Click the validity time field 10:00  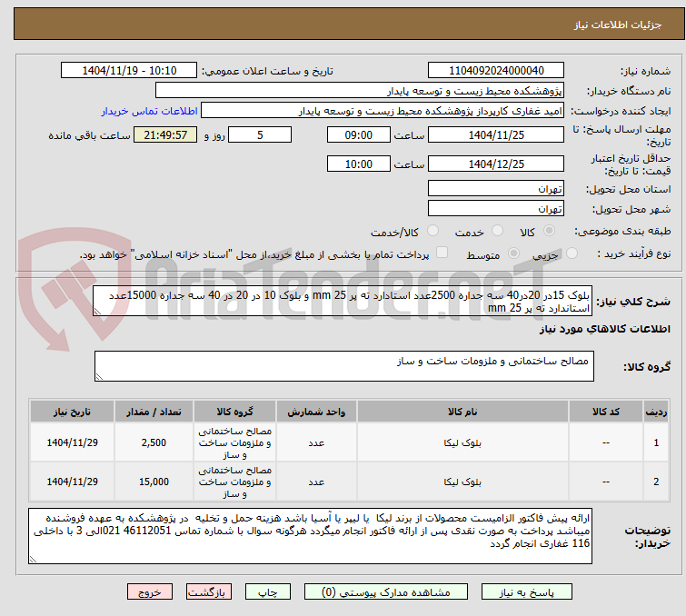coord(358,164)
